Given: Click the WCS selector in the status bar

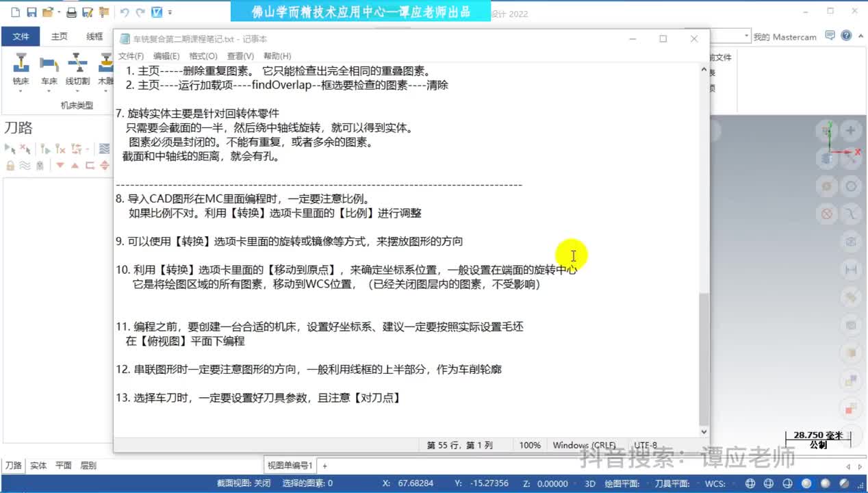Looking at the screenshot, I should (x=715, y=483).
